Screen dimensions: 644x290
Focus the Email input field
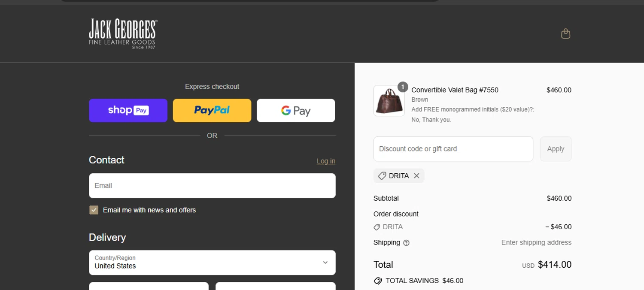(x=212, y=186)
